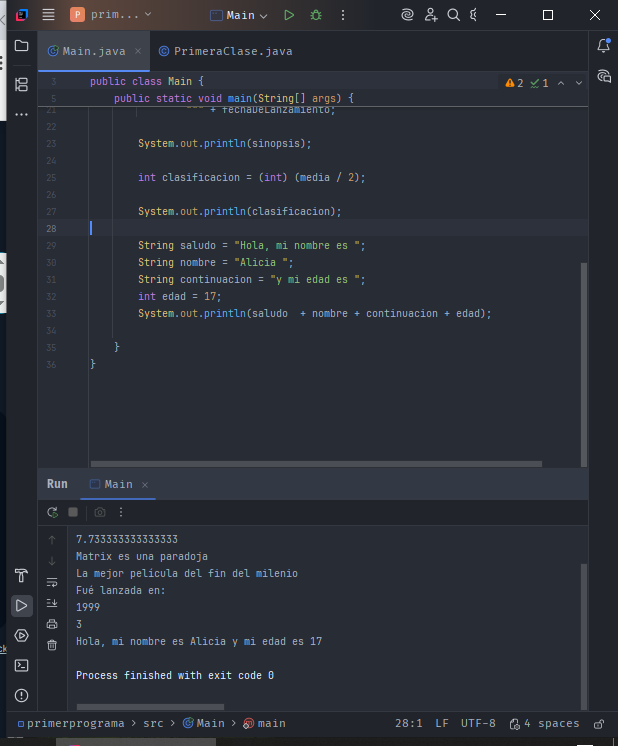Open the Notifications bell panel
Image resolution: width=618 pixels, height=746 pixels.
click(603, 46)
